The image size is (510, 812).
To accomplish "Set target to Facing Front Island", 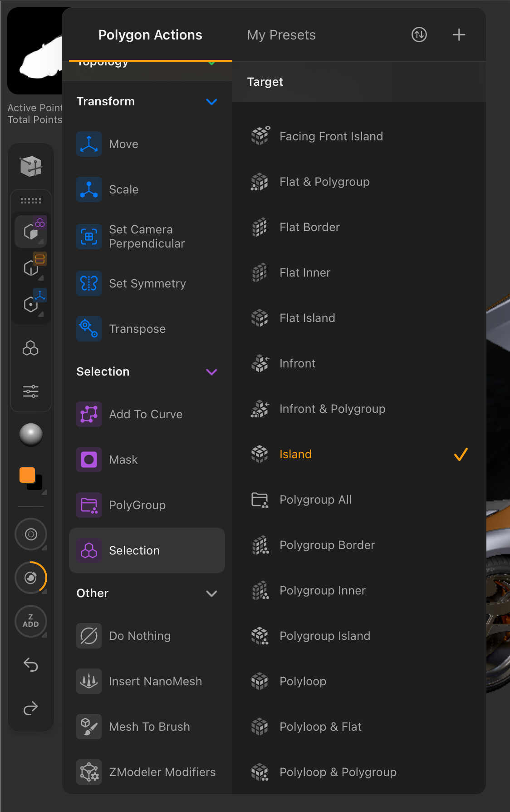I will (359, 136).
